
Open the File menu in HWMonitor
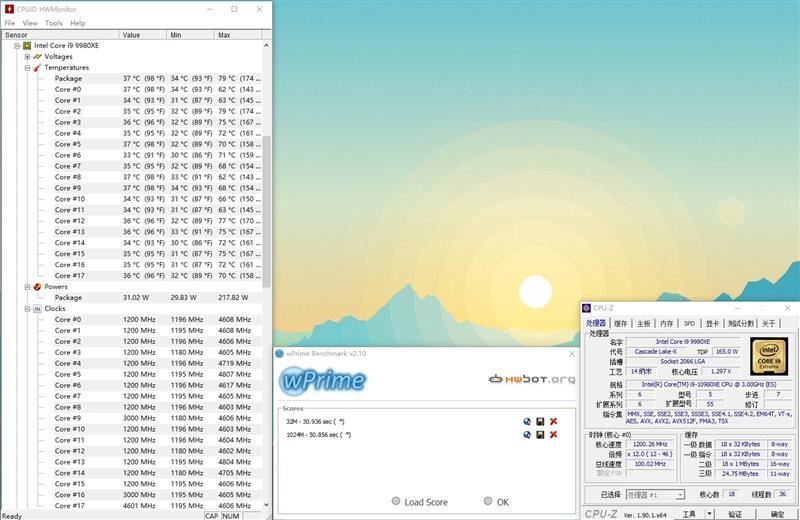point(10,23)
